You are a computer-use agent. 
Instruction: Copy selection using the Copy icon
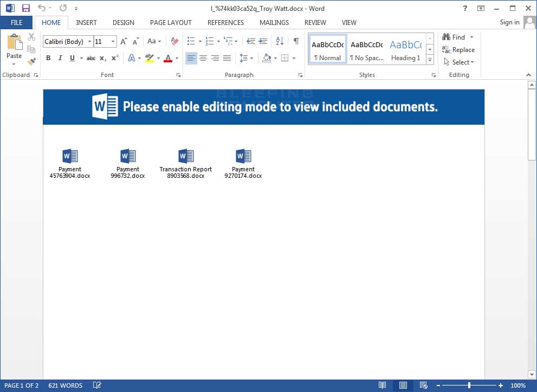pyautogui.click(x=31, y=49)
